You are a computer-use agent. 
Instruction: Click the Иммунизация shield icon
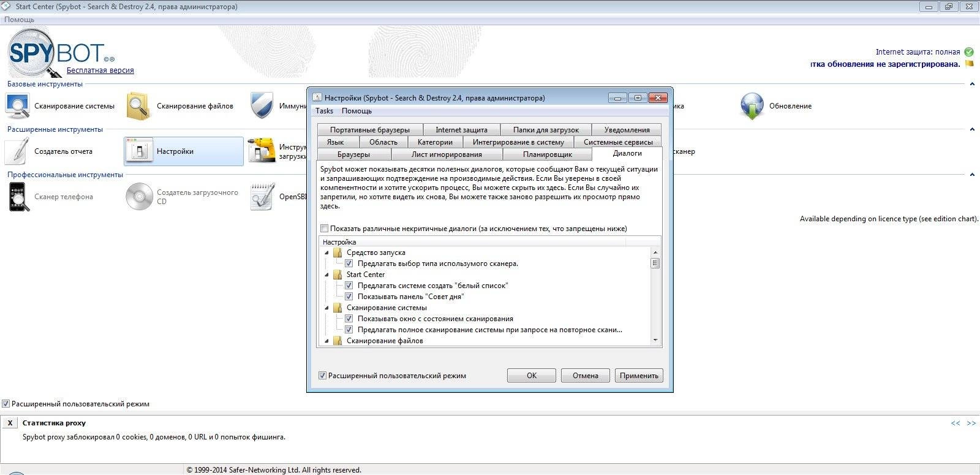tap(262, 105)
